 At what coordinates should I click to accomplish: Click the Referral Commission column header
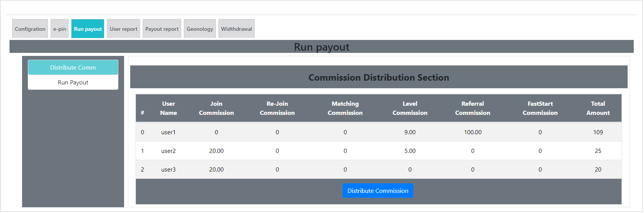coord(472,108)
